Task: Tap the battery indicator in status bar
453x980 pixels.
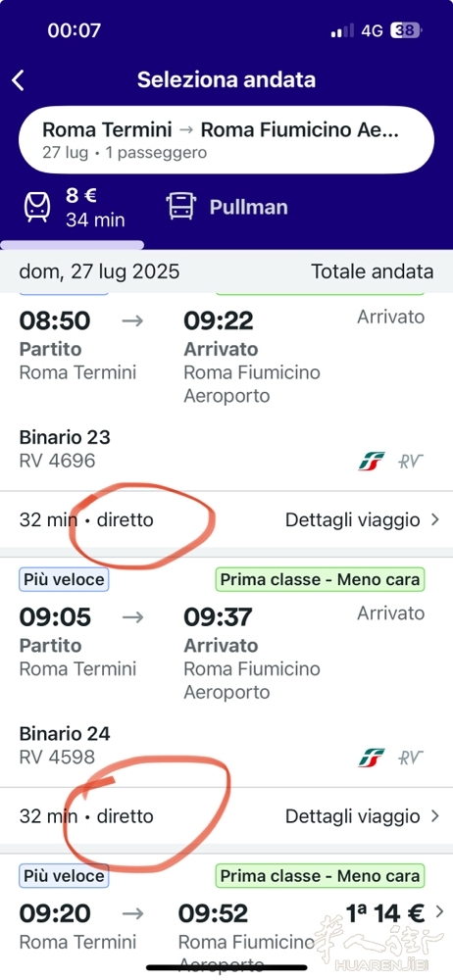Action: pyautogui.click(x=406, y=30)
